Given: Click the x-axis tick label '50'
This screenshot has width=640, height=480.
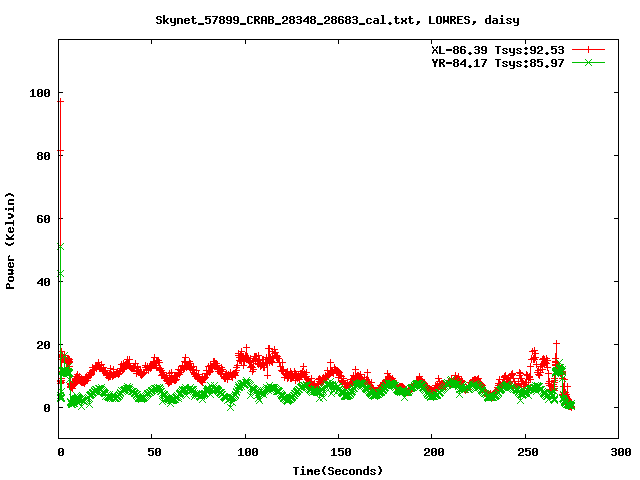Looking at the screenshot, I should pyautogui.click(x=154, y=452).
